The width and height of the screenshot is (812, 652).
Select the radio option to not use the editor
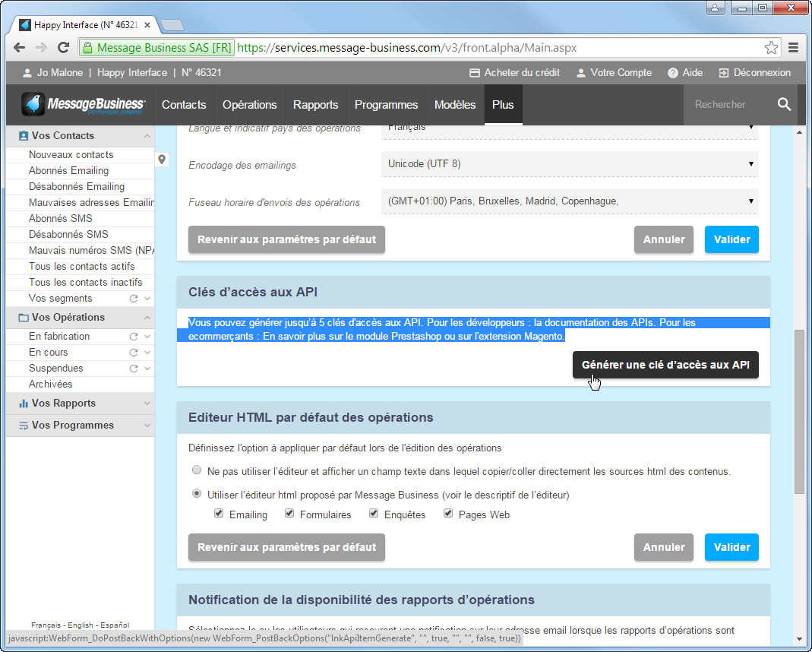197,470
